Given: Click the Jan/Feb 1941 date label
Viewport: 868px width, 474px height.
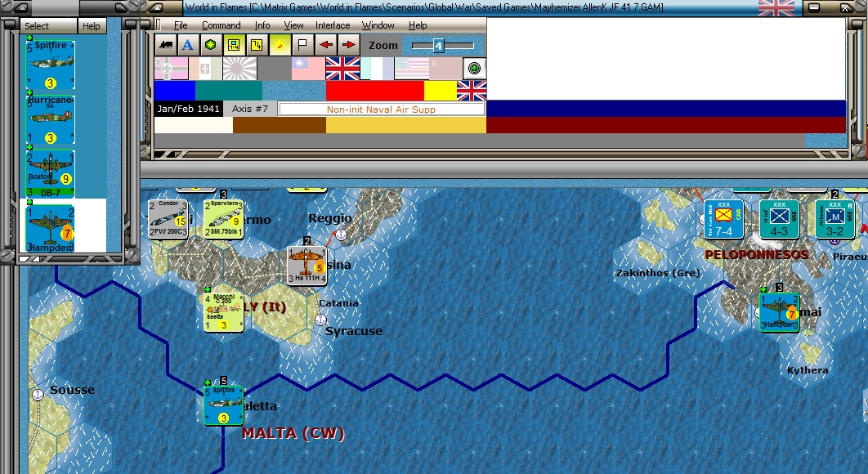Looking at the screenshot, I should 188,109.
